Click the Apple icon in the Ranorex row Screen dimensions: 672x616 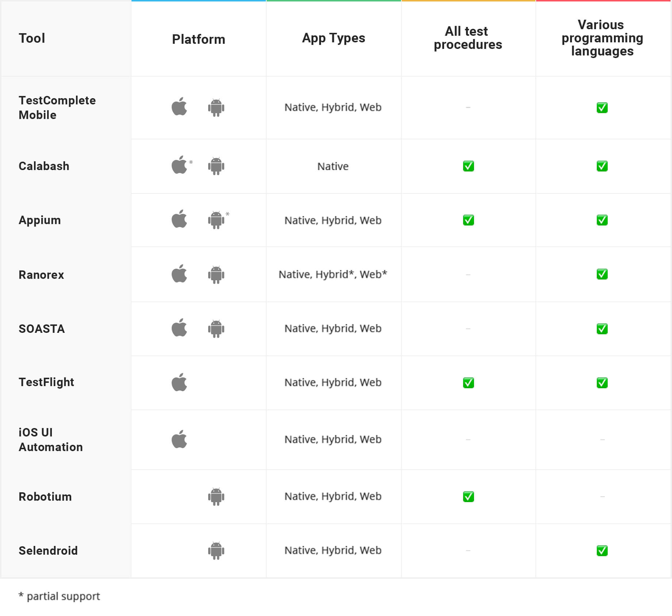[x=179, y=274]
